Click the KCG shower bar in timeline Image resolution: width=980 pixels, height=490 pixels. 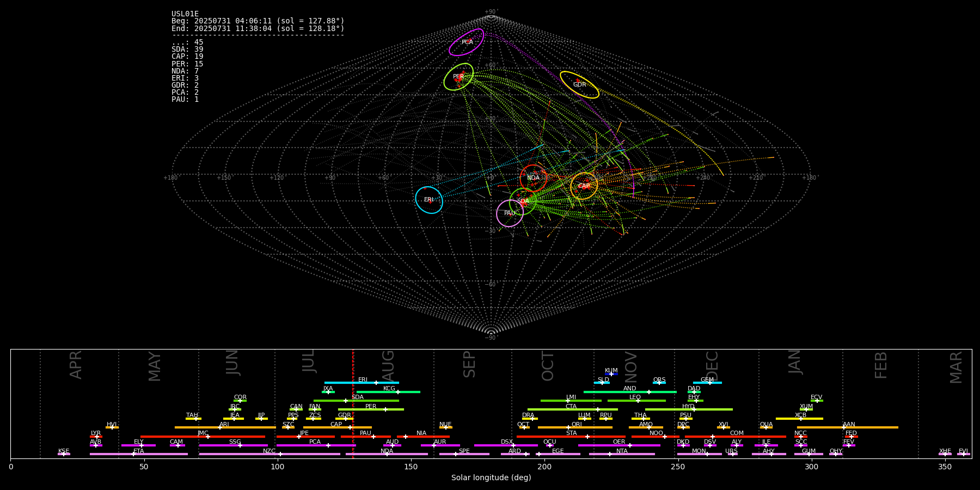tap(388, 391)
